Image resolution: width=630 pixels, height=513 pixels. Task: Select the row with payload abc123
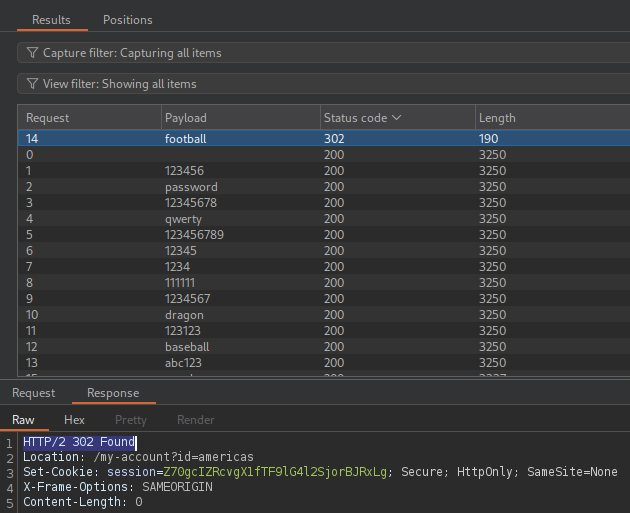(324, 363)
